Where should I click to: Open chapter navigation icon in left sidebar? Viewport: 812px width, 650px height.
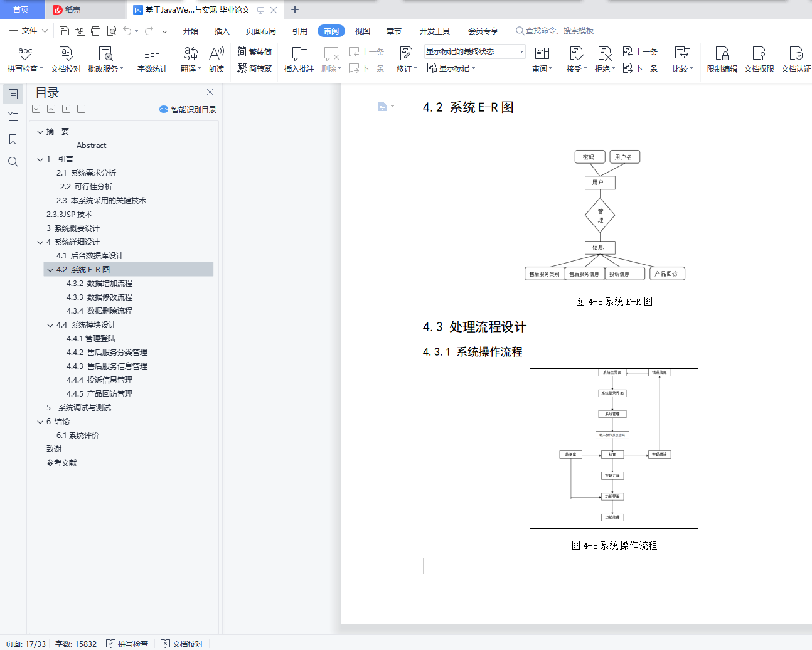(13, 117)
